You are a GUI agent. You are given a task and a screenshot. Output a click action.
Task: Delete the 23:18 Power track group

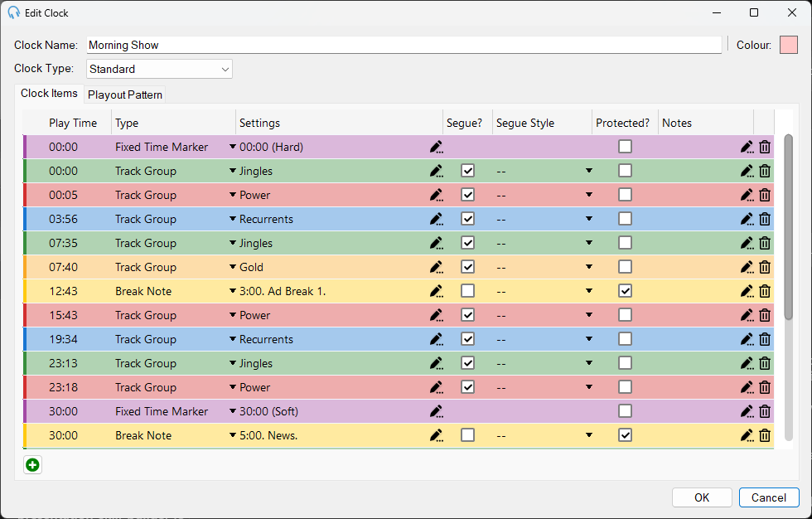pyautogui.click(x=765, y=387)
